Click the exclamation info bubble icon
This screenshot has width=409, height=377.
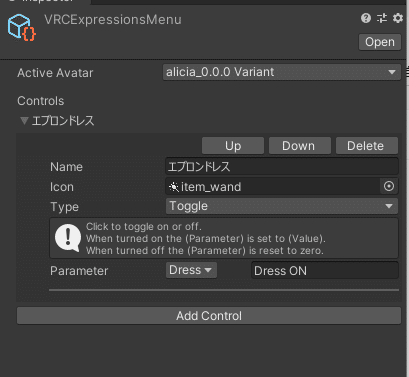[x=68, y=238]
